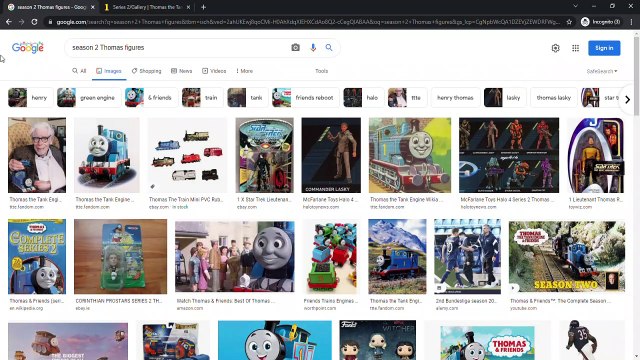Visit the amazon.com source link
The image size is (640, 360).
tap(190, 308)
